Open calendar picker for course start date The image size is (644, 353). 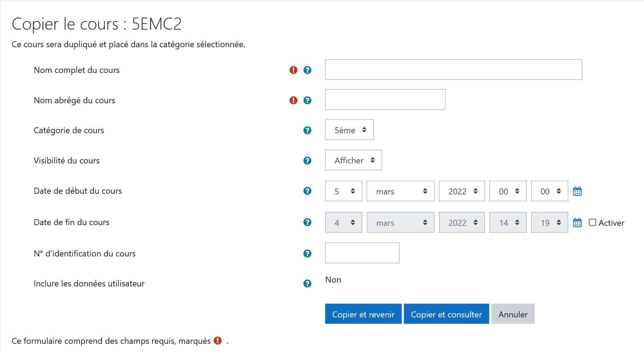point(577,191)
